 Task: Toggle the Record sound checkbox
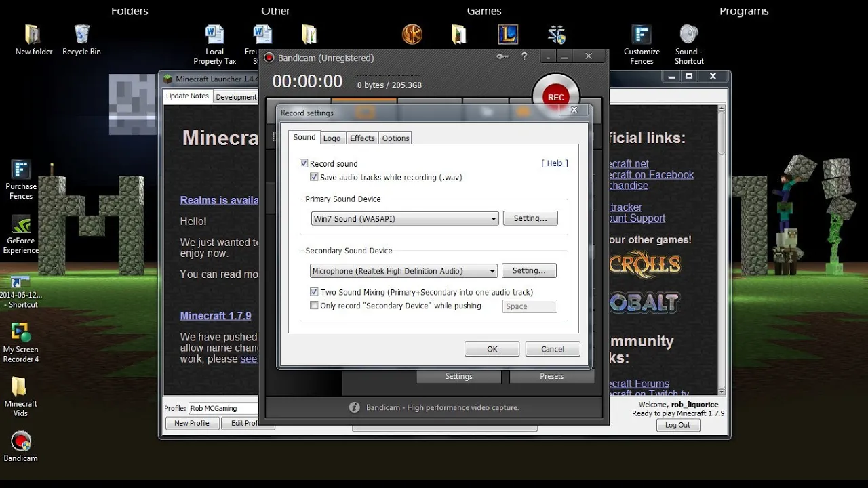[x=304, y=163]
